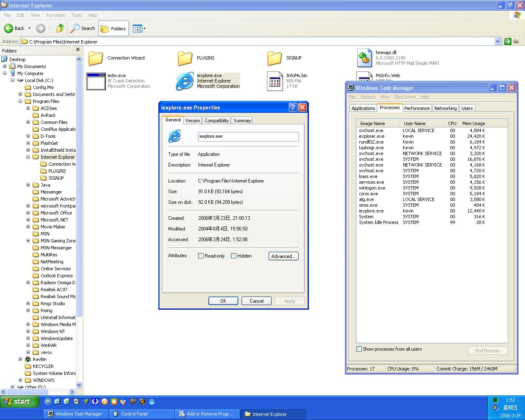The height and width of the screenshot is (420, 525).
Task: Check the Hidden attribute checkbox
Action: point(234,256)
